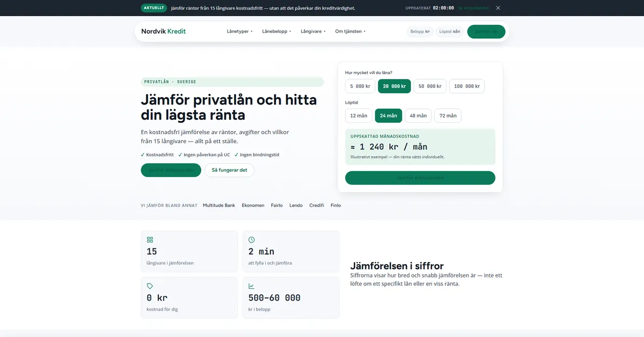This screenshot has width=644, height=337.
Task: Select loan amount 20 000 kr
Action: pos(394,86)
